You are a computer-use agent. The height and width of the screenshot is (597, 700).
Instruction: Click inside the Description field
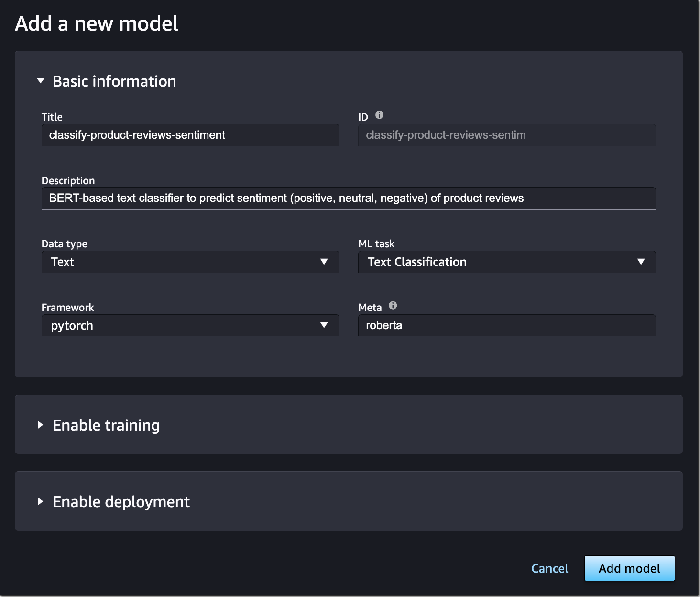coord(348,198)
